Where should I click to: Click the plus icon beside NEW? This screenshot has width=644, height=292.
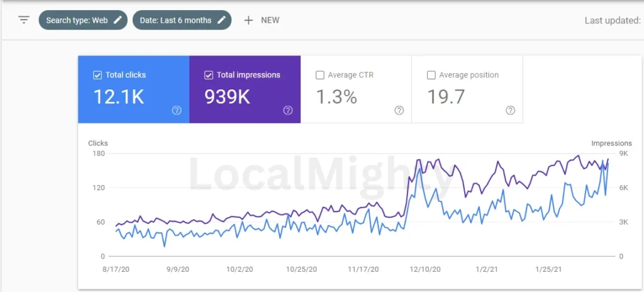point(248,20)
